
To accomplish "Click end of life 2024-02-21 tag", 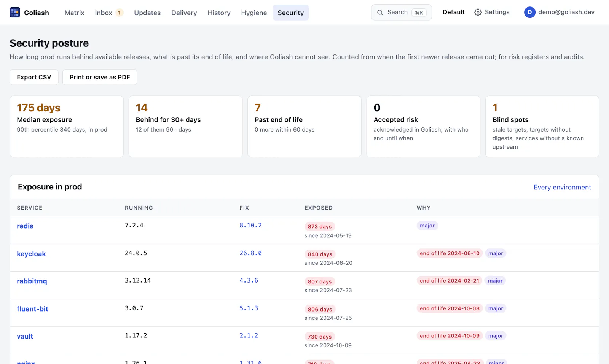I will (450, 281).
